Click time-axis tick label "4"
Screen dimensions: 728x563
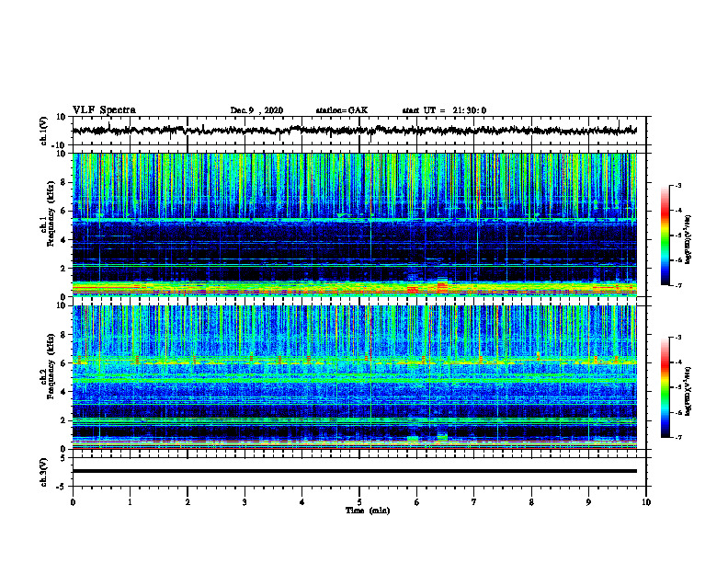(302, 502)
